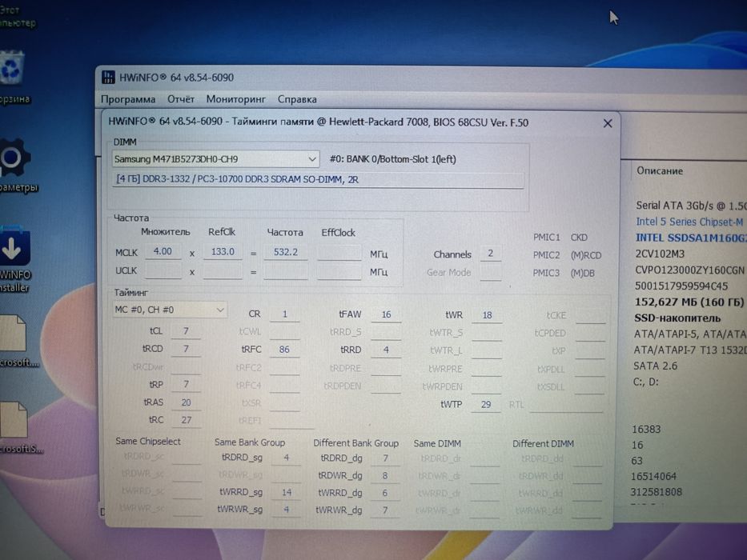
Task: Click the DDR3-1332 / PC3-10700 description field
Action: (x=318, y=179)
